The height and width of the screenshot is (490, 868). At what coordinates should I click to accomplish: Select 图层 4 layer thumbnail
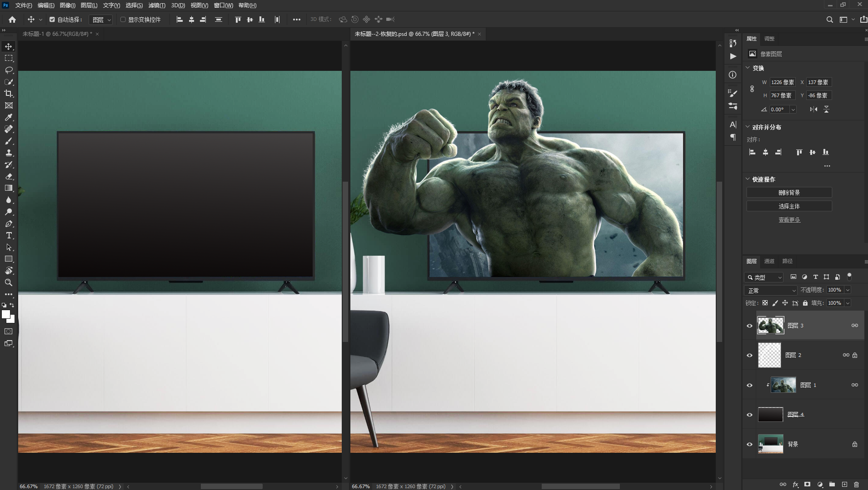click(770, 415)
